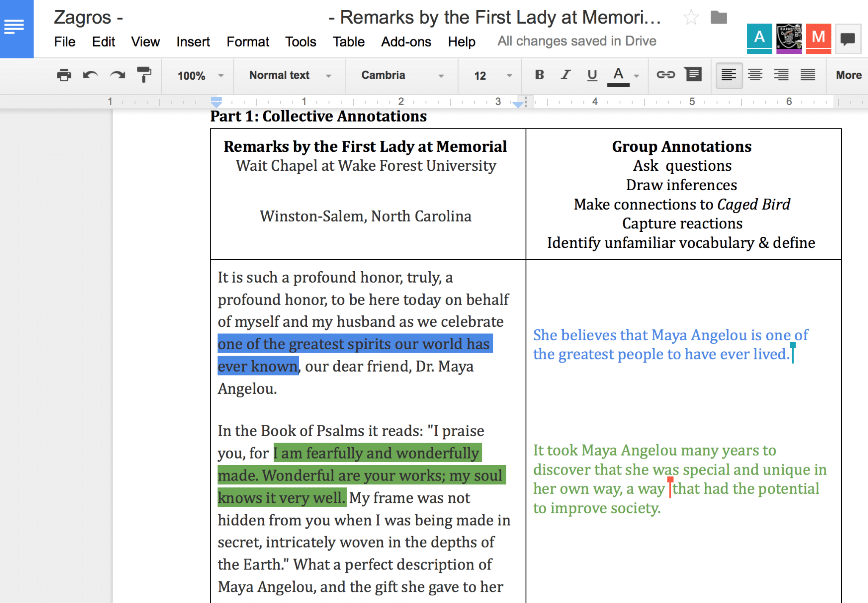This screenshot has height=603, width=868.
Task: Redo the last undone action
Action: click(117, 75)
